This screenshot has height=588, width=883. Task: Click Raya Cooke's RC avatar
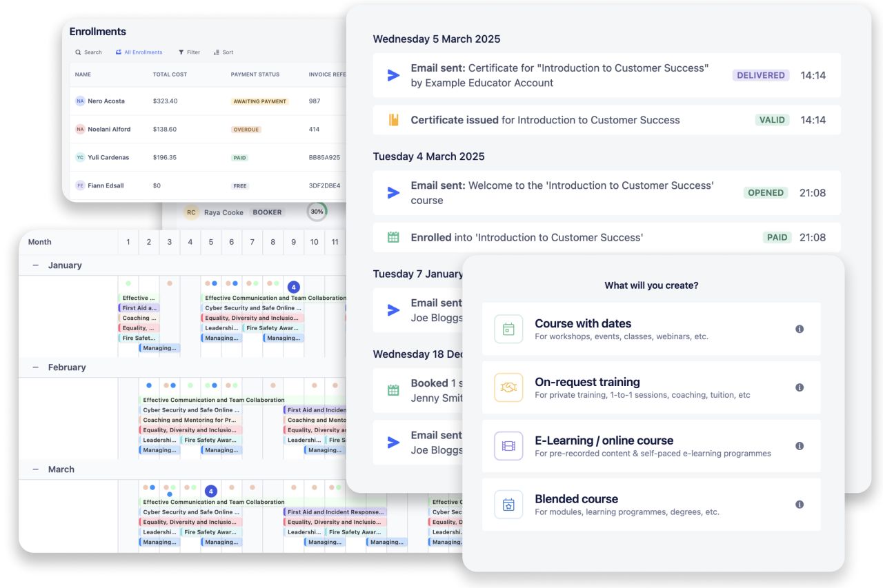point(191,212)
